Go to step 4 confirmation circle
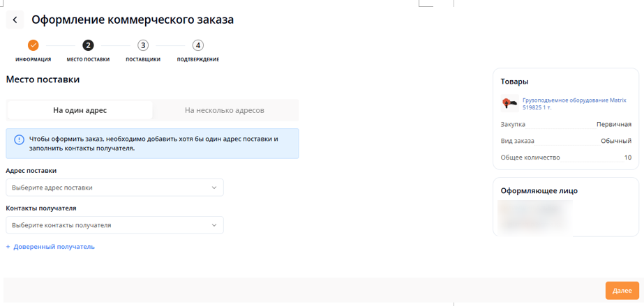 (198, 45)
